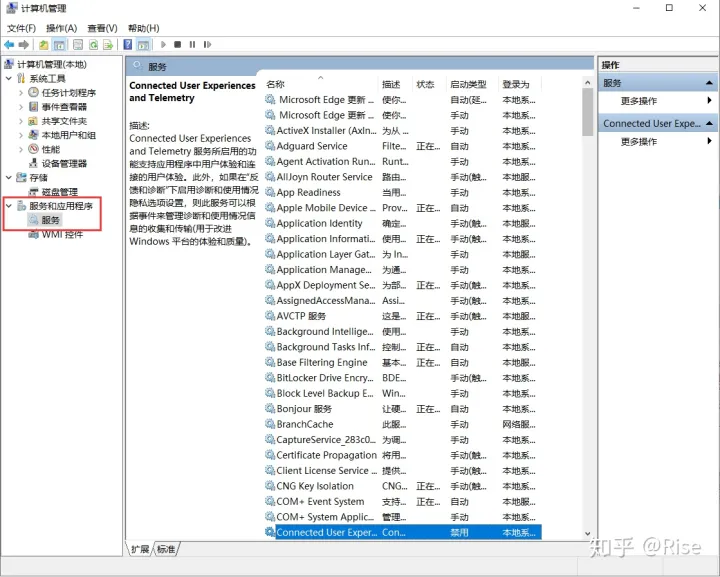Screen dimensions: 720x577
Task: Open the Properties toolbar icon
Action: pos(78,45)
